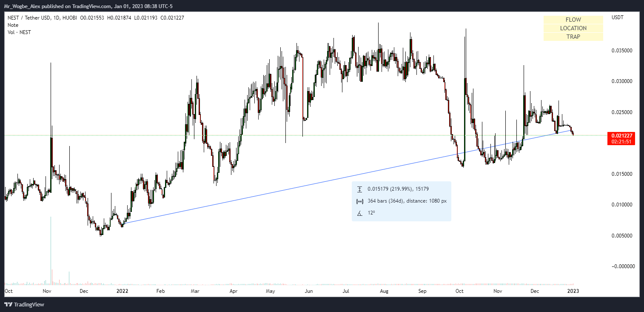644x312 pixels.
Task: Click the 2023 time axis label
Action: click(x=573, y=292)
